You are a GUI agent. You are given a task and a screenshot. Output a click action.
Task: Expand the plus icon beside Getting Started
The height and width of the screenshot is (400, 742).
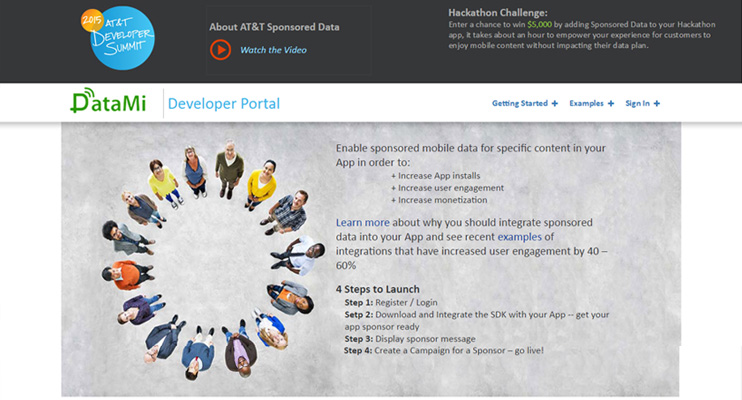(555, 104)
